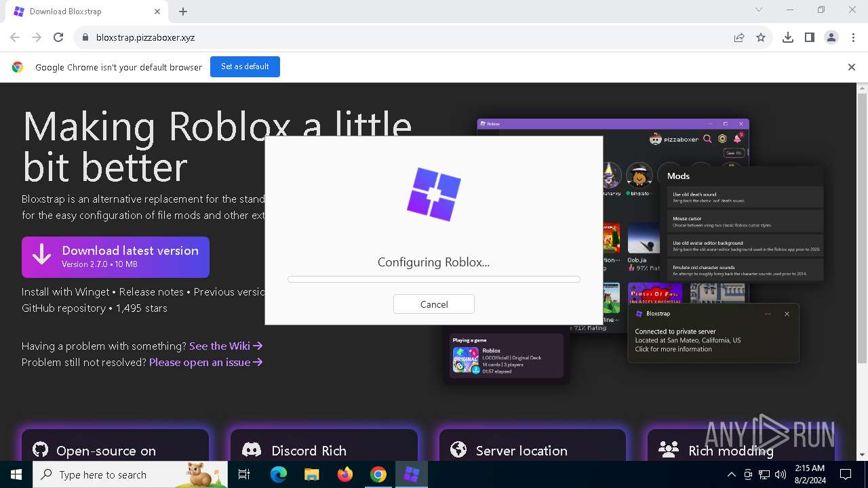Viewport: 868px width, 488px height.
Task: Open a new browser tab
Action: (183, 12)
